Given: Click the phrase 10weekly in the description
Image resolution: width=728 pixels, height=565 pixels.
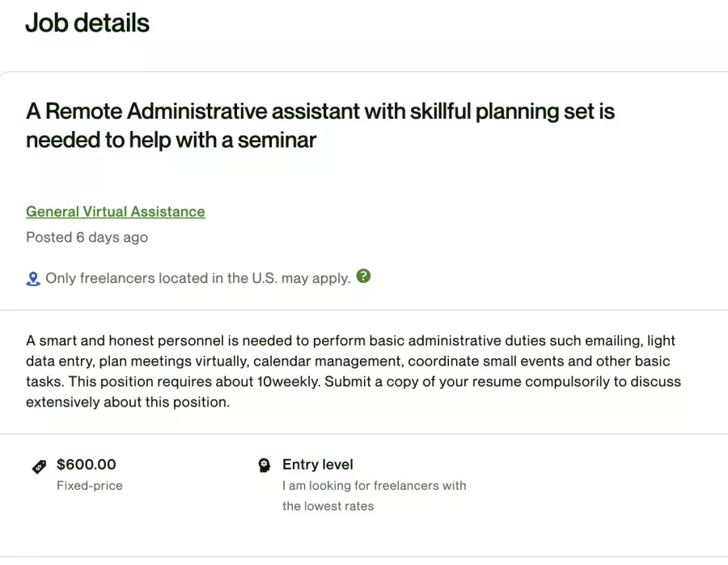Looking at the screenshot, I should (289, 382).
